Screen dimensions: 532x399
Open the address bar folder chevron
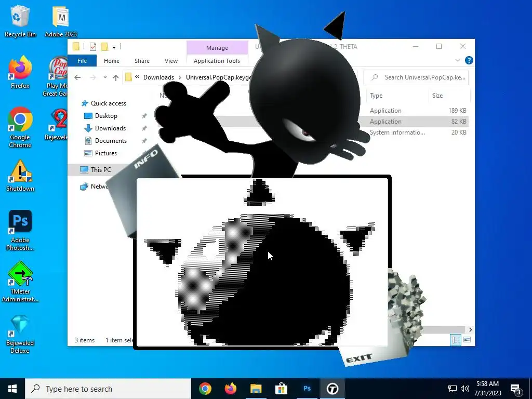pyautogui.click(x=137, y=77)
